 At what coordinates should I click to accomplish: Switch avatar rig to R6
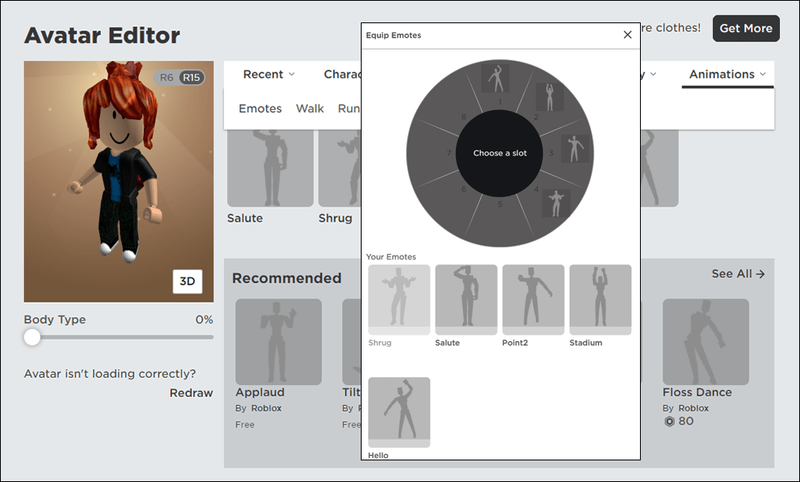coord(166,78)
